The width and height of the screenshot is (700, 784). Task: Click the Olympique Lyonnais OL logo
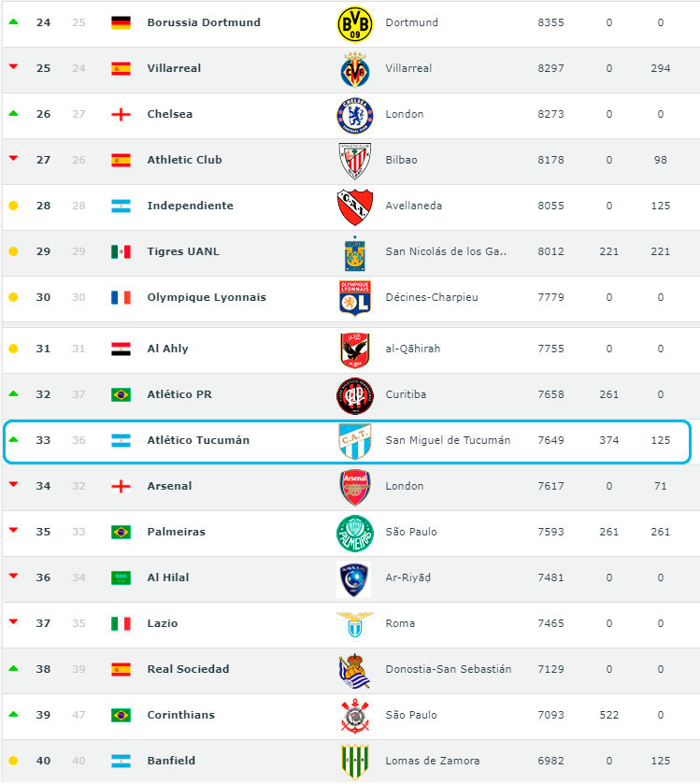[x=355, y=298]
